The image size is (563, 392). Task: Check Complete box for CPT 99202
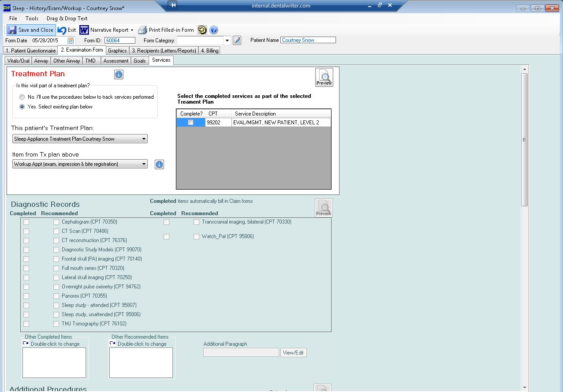(190, 123)
